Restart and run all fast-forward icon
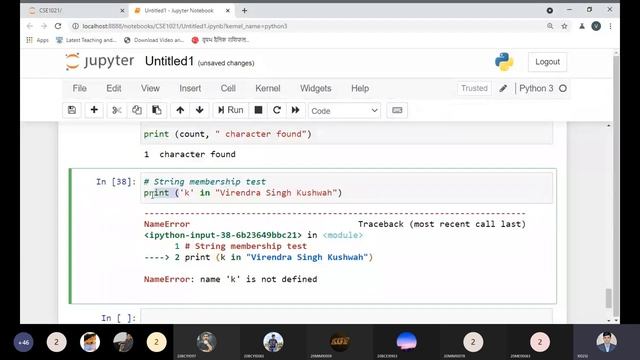 point(296,110)
